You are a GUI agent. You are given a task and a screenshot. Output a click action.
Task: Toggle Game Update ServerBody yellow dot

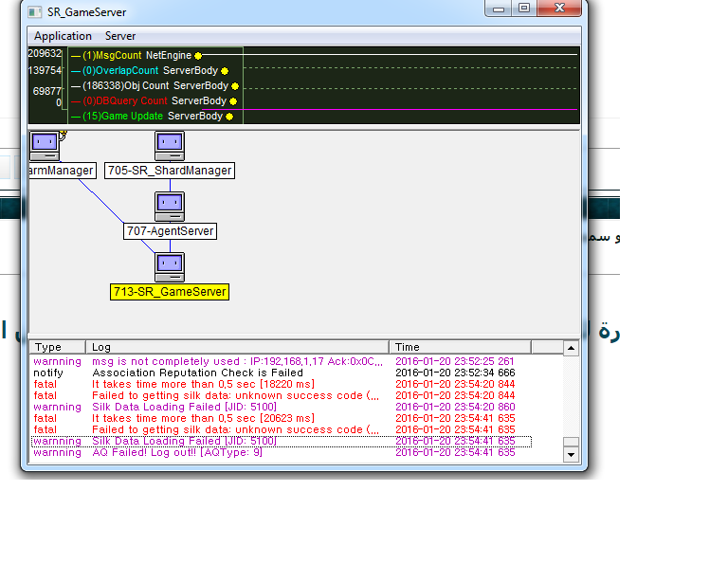(x=229, y=117)
